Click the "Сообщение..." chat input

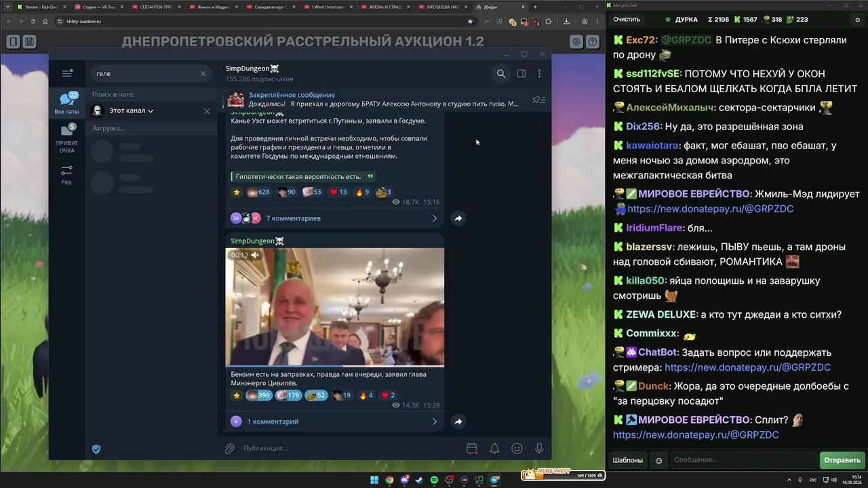pos(743,460)
